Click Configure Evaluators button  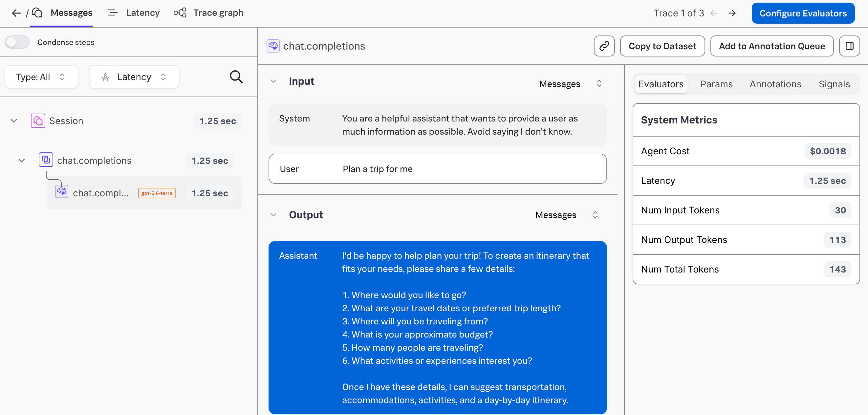click(x=803, y=13)
